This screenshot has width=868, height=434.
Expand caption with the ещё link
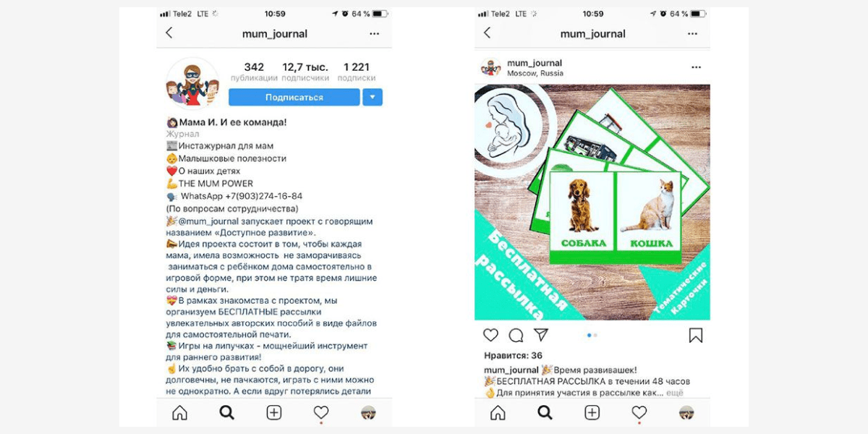click(674, 393)
